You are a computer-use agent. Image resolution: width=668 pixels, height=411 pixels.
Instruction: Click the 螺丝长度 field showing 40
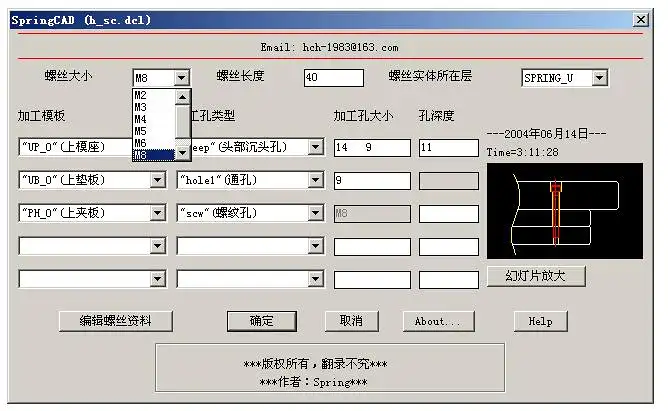coord(334,78)
